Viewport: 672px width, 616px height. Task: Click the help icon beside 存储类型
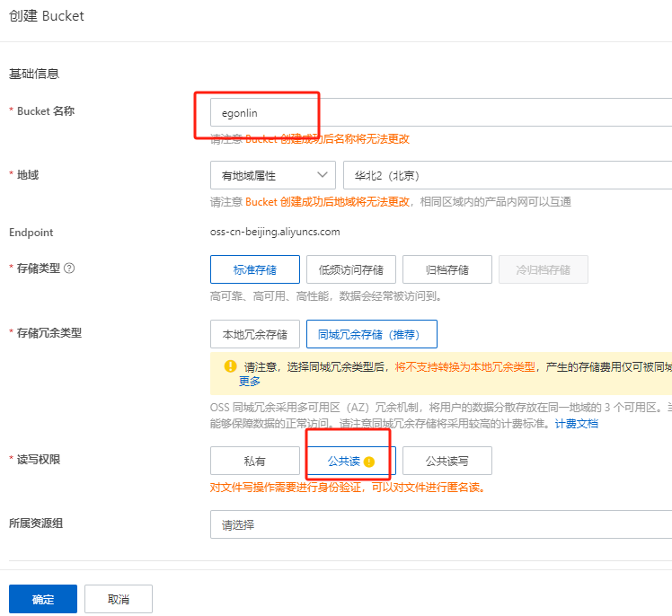click(x=69, y=268)
